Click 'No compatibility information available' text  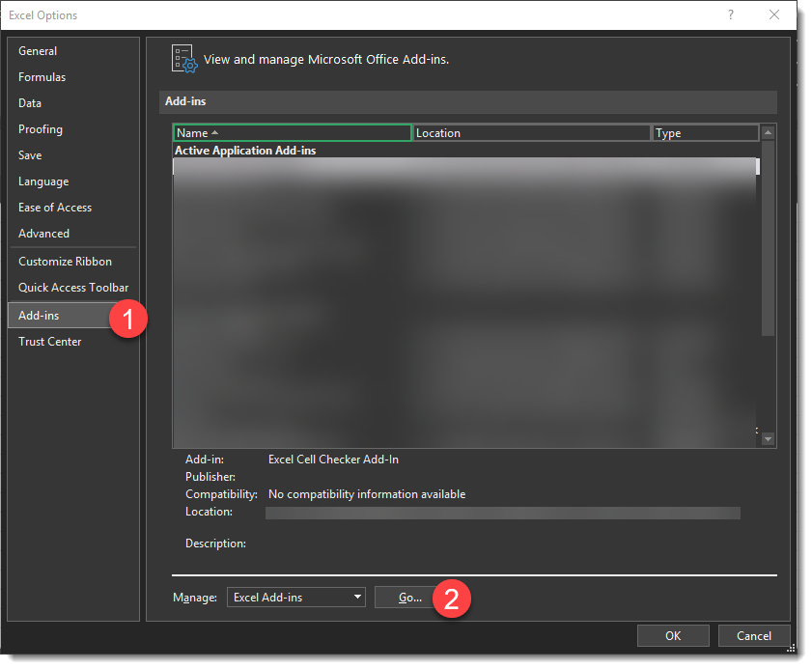click(x=367, y=494)
